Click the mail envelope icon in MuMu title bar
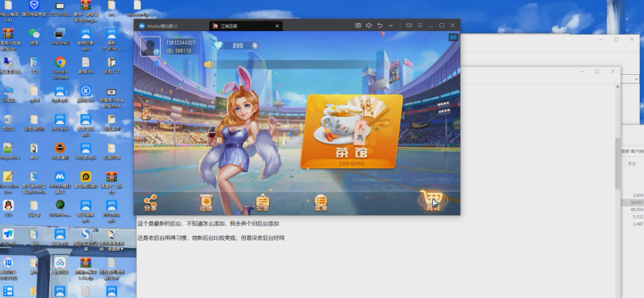The image size is (644, 298). (409, 25)
